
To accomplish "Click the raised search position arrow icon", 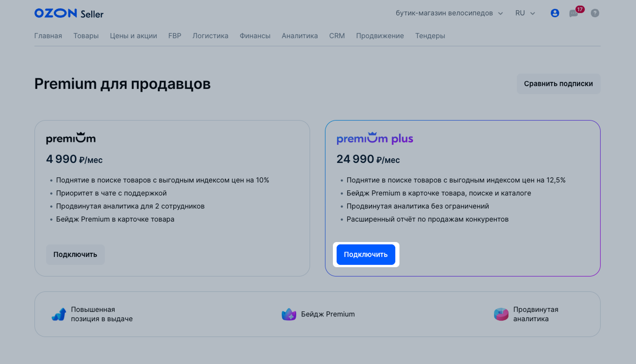I will coord(59,314).
